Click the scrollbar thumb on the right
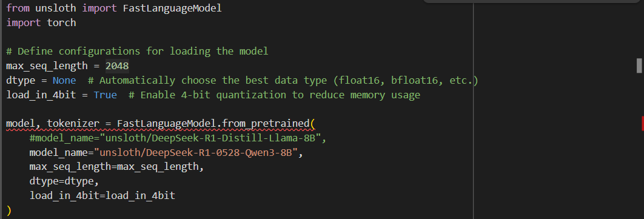The image size is (644, 219). [639, 66]
